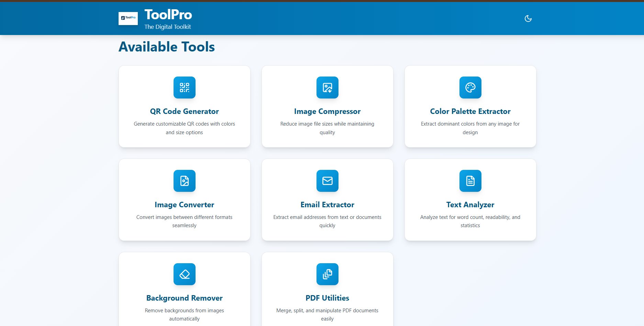Image resolution: width=644 pixels, height=326 pixels.
Task: Open the Color Palette Extractor palette icon
Action: (x=470, y=88)
